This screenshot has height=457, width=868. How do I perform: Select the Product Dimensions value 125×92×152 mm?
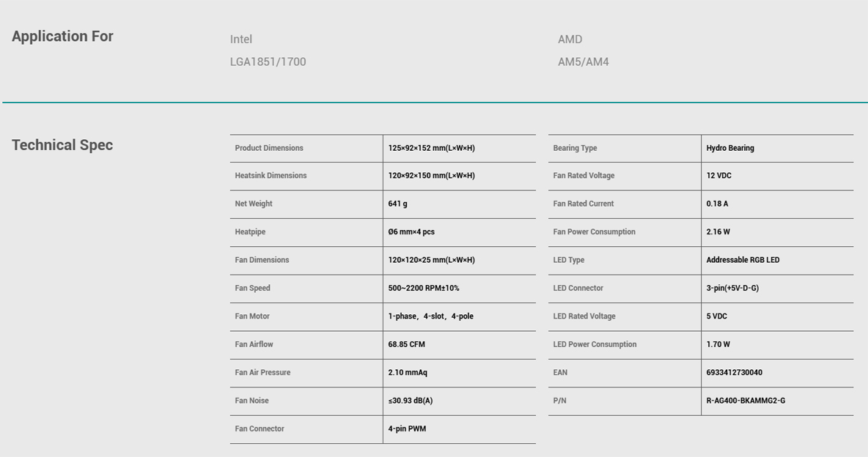431,148
